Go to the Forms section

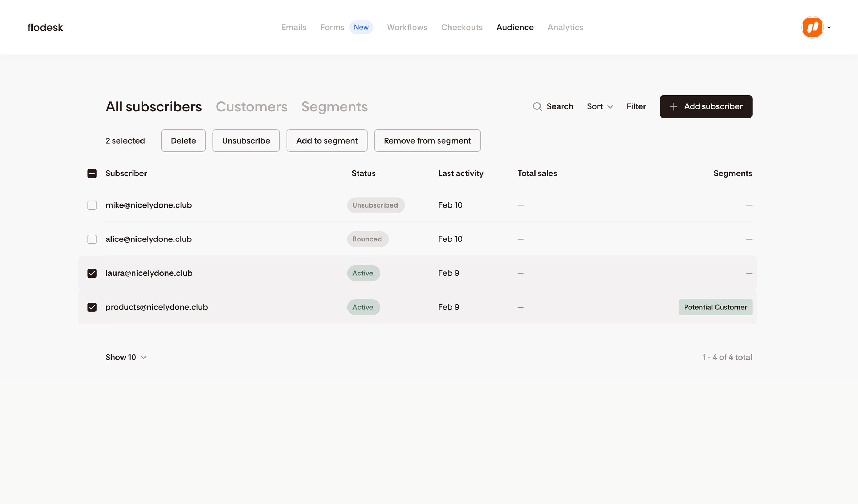point(332,27)
